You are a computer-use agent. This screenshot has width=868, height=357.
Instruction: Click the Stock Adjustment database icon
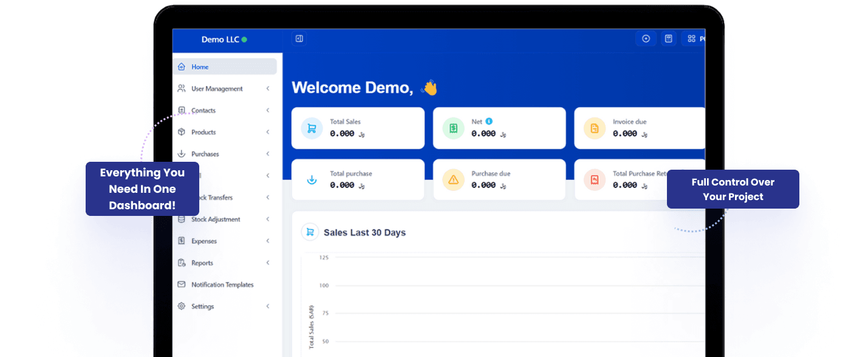pyautogui.click(x=181, y=219)
